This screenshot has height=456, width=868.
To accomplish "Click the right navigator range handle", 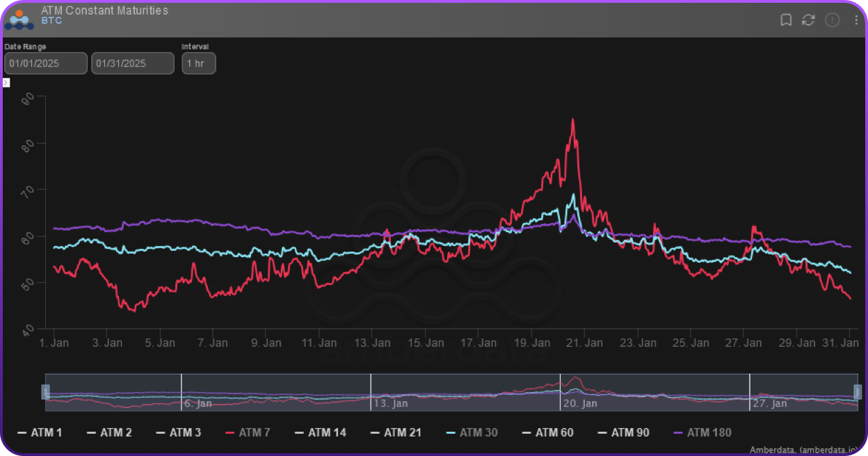I will 857,391.
